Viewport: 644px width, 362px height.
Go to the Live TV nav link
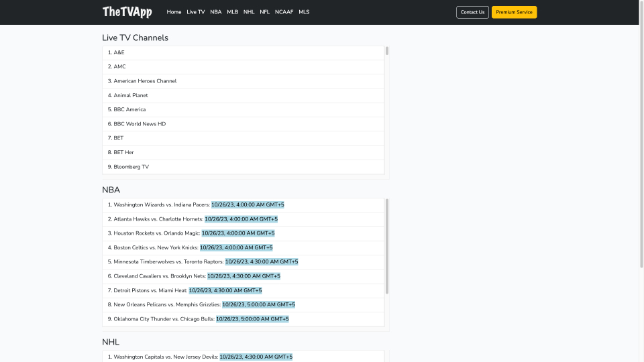pyautogui.click(x=195, y=12)
